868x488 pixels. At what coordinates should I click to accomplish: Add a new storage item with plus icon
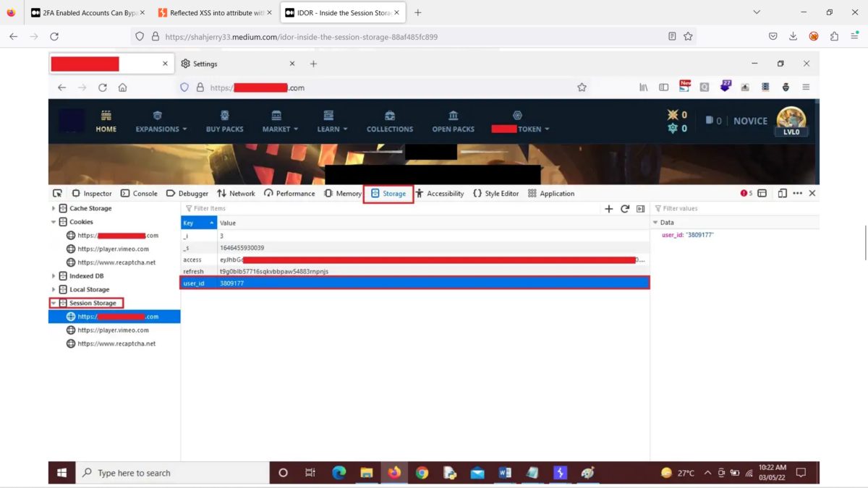[x=608, y=209]
